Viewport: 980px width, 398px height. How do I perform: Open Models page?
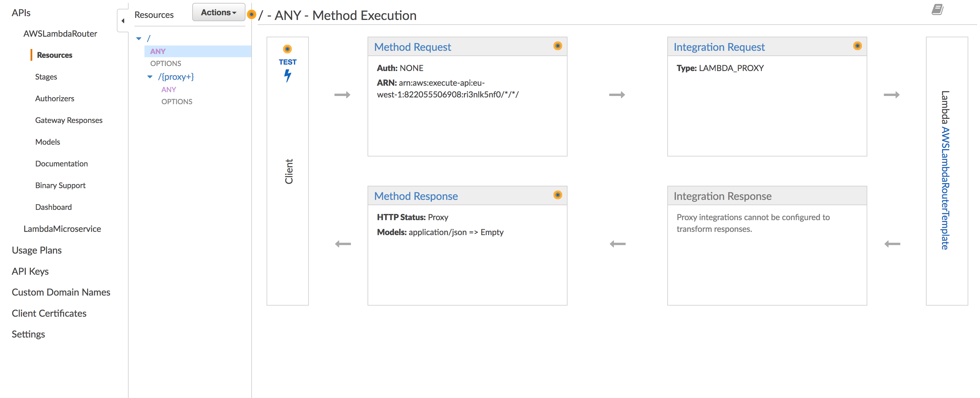(48, 142)
